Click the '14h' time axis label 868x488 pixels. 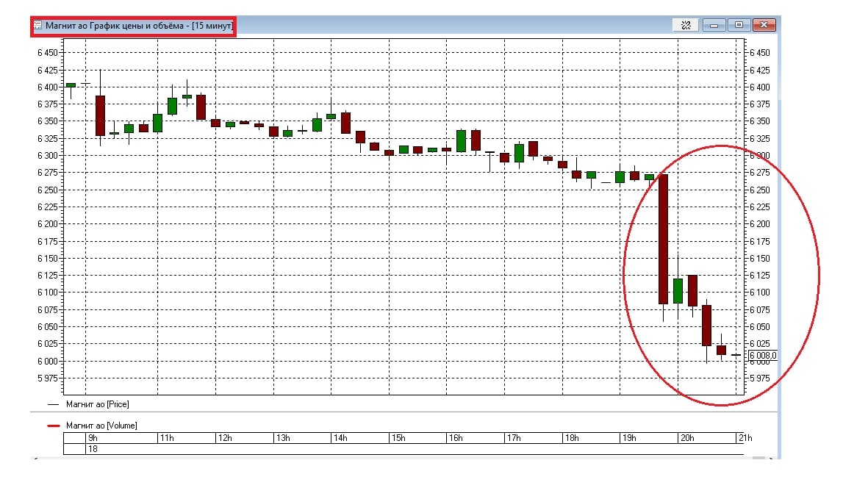340,438
